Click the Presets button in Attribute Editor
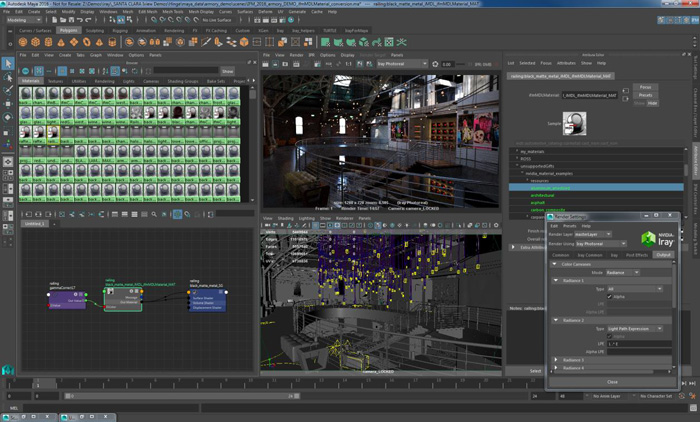The height and width of the screenshot is (422, 700). coord(646,95)
